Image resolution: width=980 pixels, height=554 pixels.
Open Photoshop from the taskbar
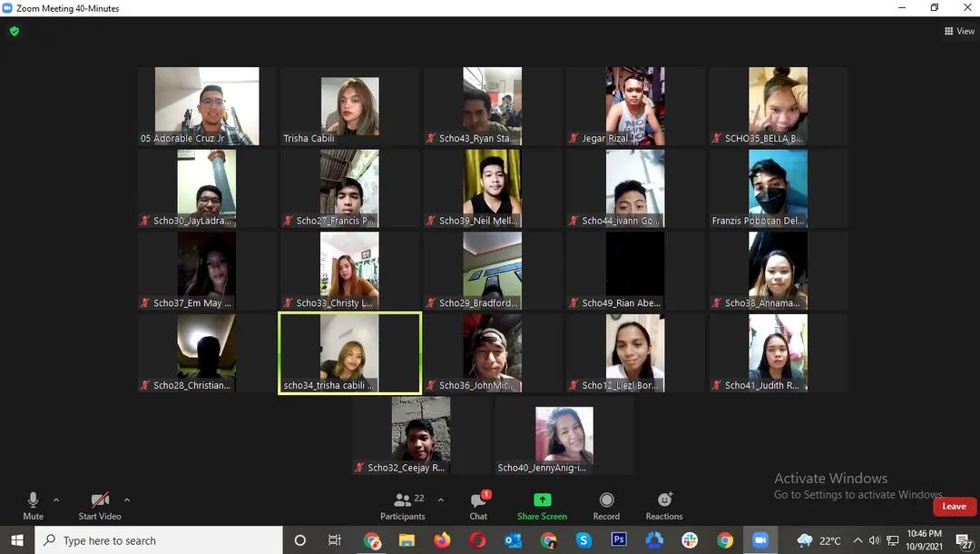coord(619,540)
